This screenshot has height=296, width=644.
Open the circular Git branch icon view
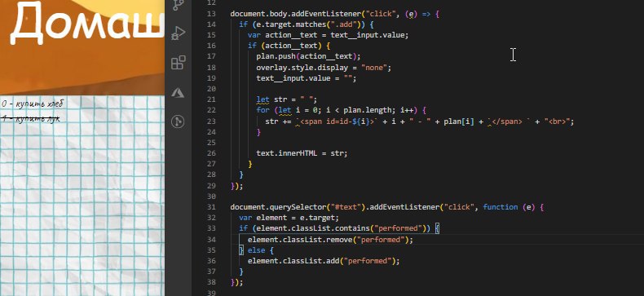point(178,121)
